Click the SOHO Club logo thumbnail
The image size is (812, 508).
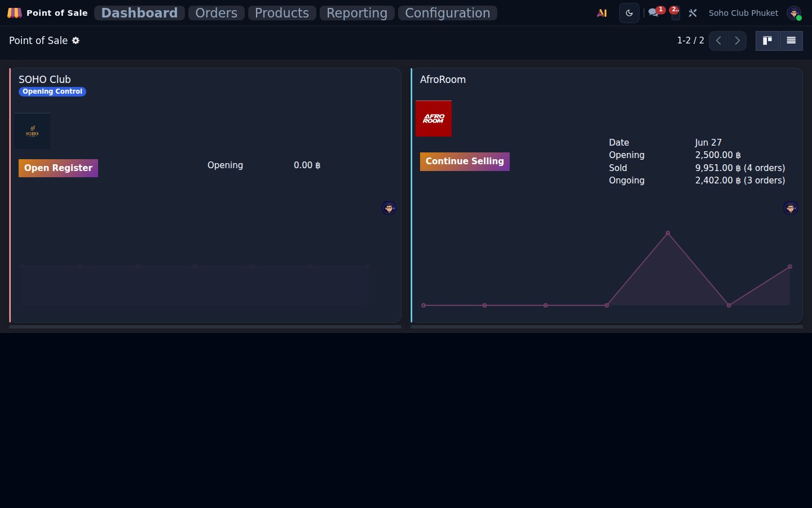point(32,131)
